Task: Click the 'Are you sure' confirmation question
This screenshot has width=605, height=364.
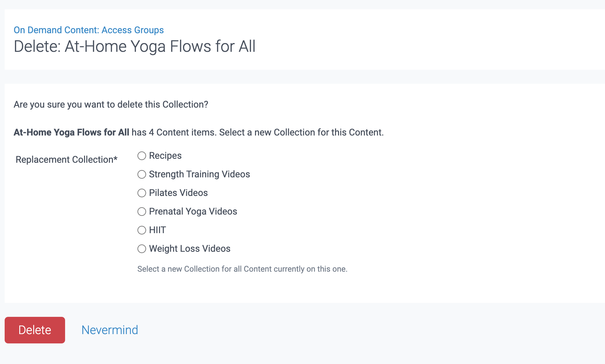Action: point(111,105)
